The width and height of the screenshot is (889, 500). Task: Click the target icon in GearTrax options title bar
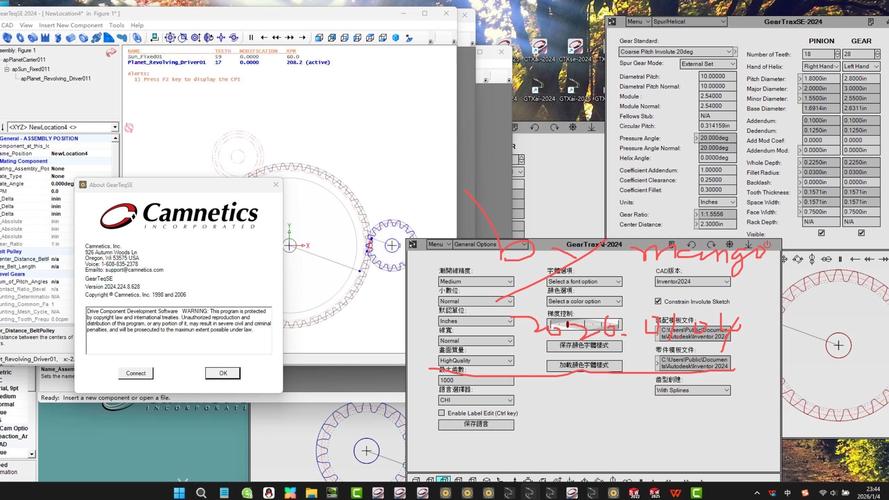(730, 244)
